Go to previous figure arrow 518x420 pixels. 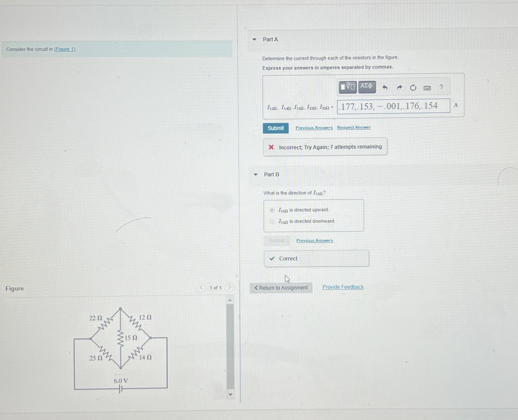coord(201,287)
